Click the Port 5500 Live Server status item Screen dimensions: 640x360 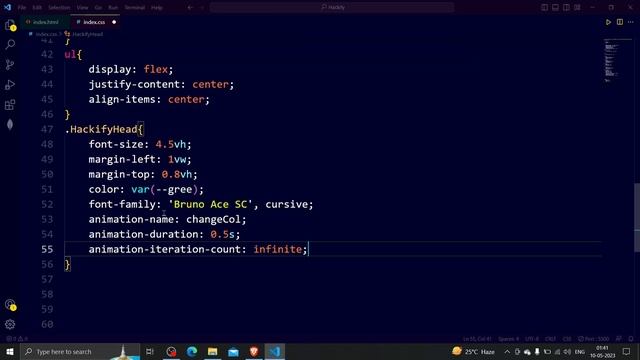[593, 339]
